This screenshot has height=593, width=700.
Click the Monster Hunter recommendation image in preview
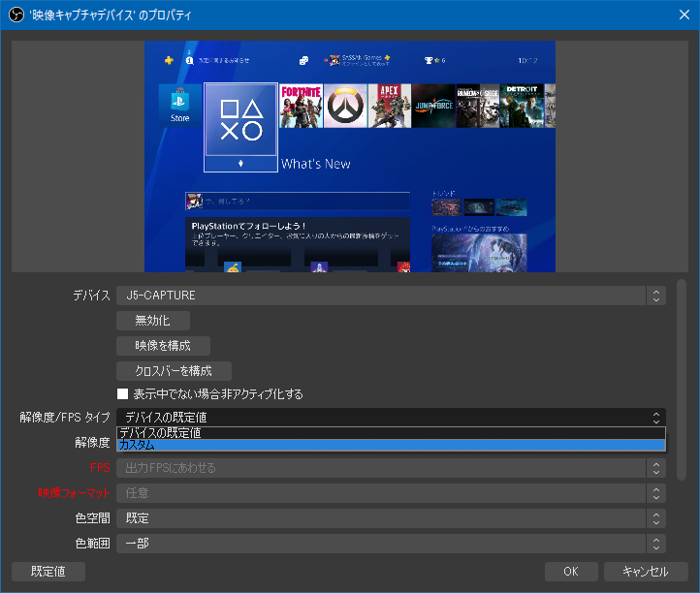point(479,253)
